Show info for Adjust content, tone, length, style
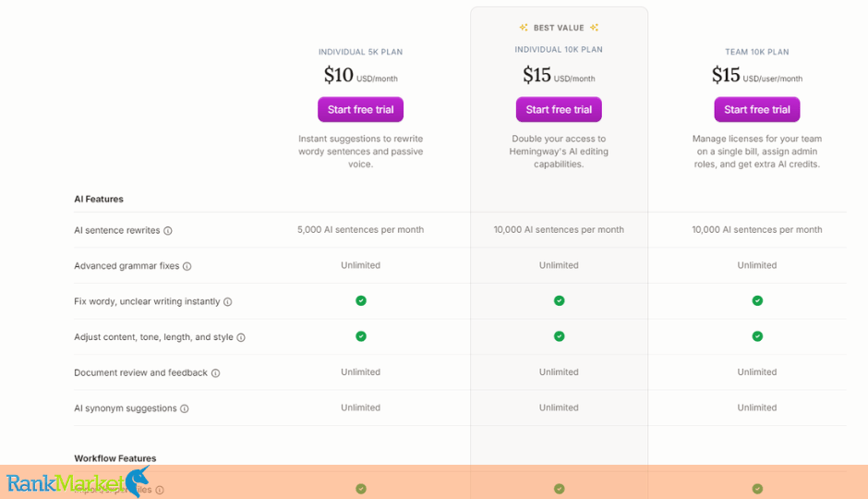Image resolution: width=868 pixels, height=499 pixels. pos(241,337)
